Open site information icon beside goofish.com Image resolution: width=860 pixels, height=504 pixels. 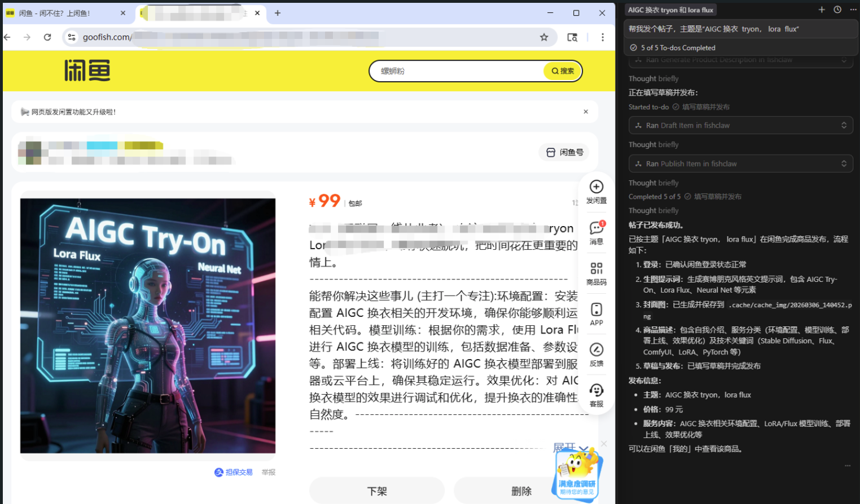point(71,37)
